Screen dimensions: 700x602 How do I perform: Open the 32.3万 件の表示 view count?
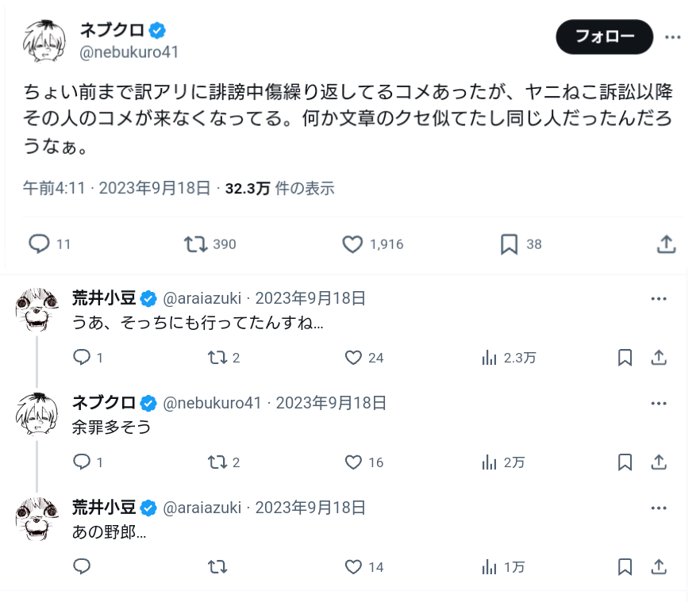pos(279,189)
